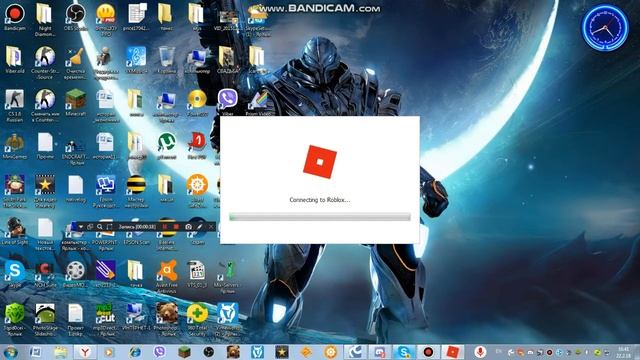Close the Bandicam recording mini bar
This screenshot has height=360, width=640.
(x=211, y=227)
